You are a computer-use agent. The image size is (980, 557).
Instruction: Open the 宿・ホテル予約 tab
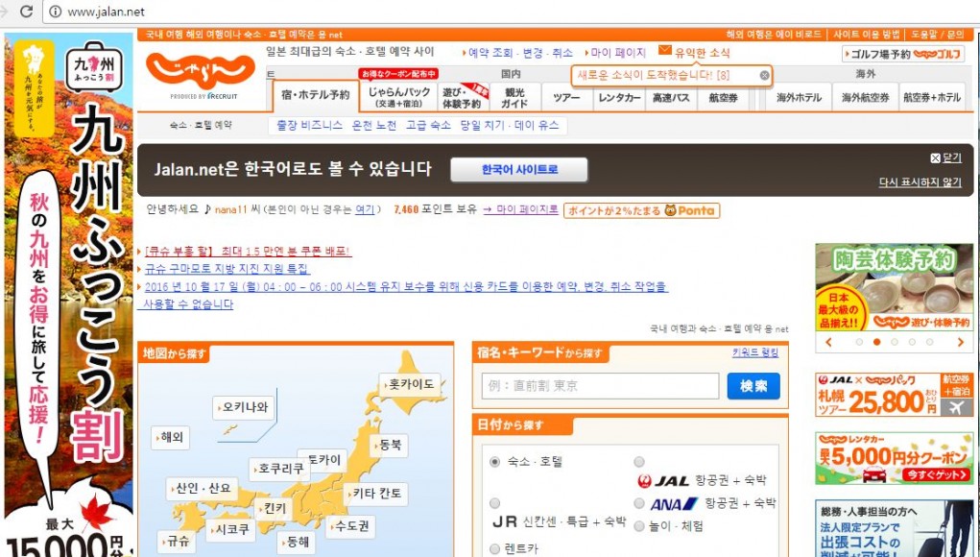(x=316, y=96)
